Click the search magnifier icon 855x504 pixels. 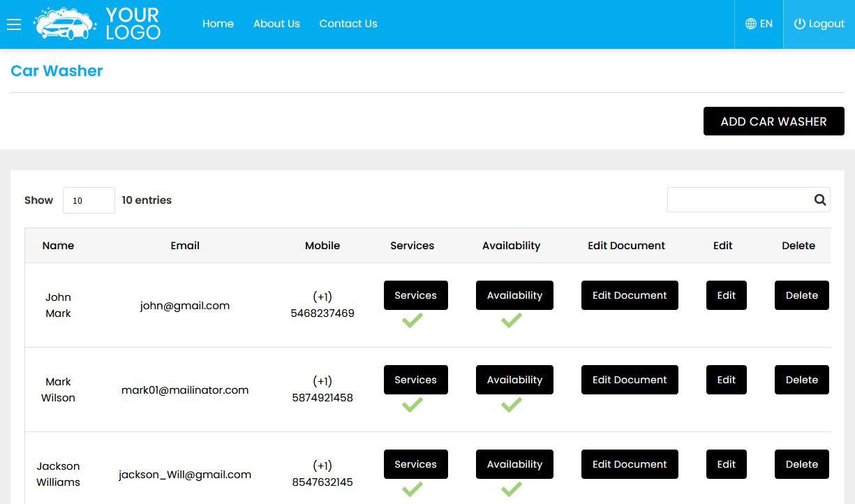820,200
